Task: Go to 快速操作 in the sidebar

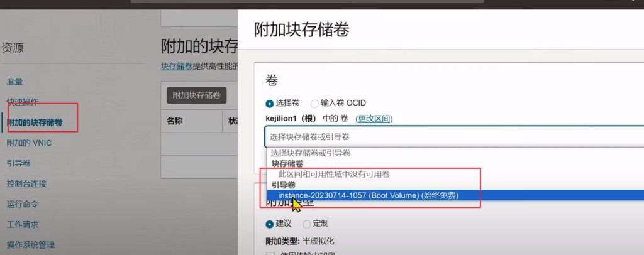Action: pos(23,102)
